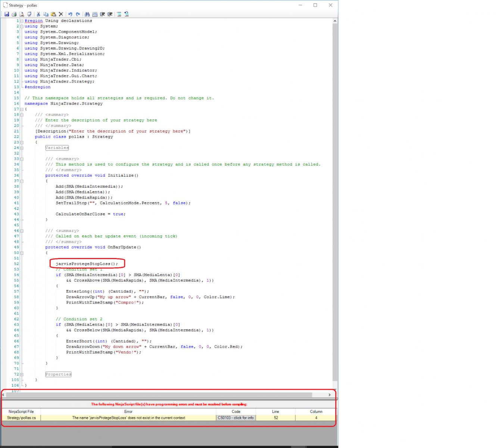
Task: Click the Line column header
Action: (x=276, y=411)
